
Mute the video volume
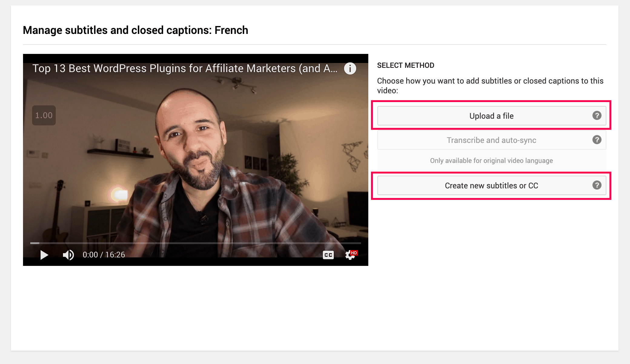(68, 255)
